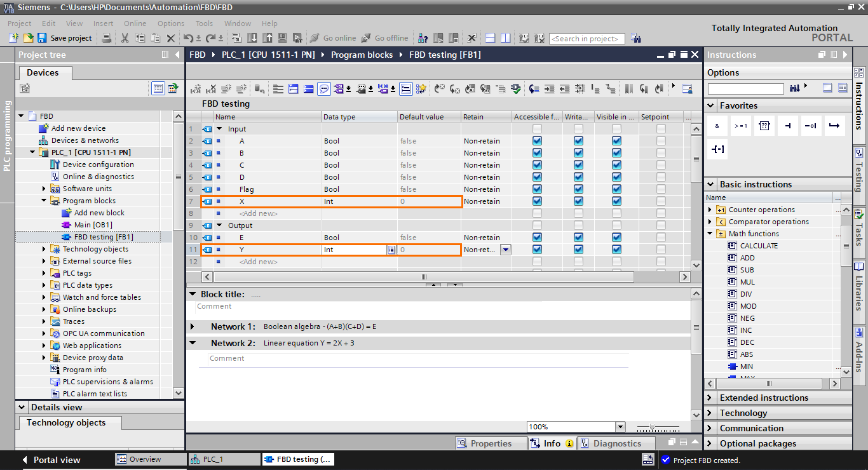Toggle Visible in HMI for the Flag variable

pyautogui.click(x=616, y=189)
